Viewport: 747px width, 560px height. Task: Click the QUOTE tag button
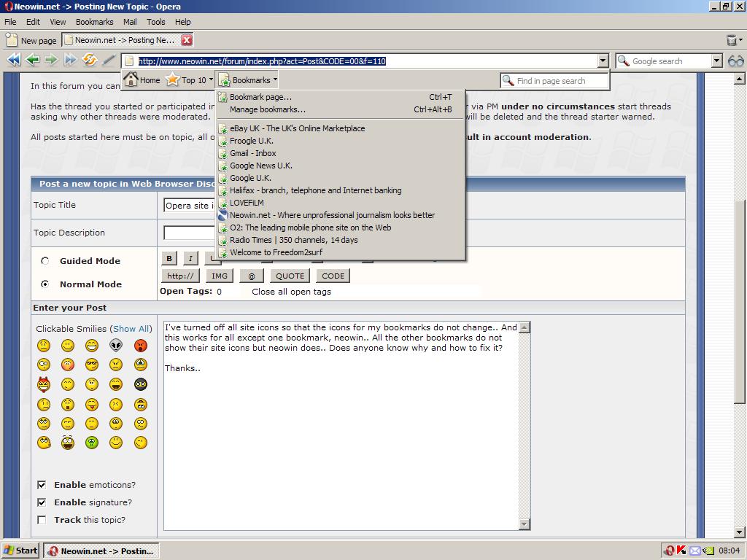tap(290, 276)
